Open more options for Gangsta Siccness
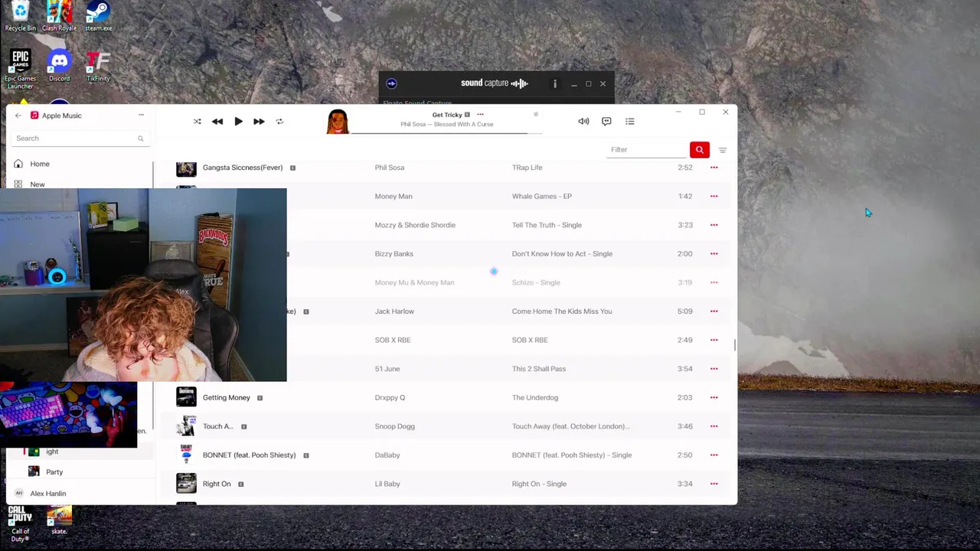 tap(714, 168)
